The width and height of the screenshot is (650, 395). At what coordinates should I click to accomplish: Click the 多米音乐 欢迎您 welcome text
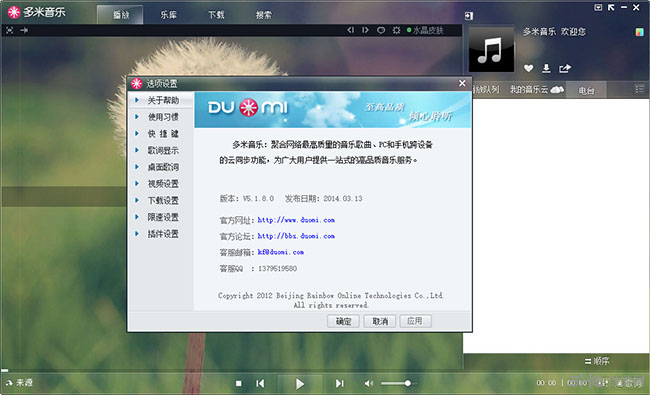click(x=554, y=32)
